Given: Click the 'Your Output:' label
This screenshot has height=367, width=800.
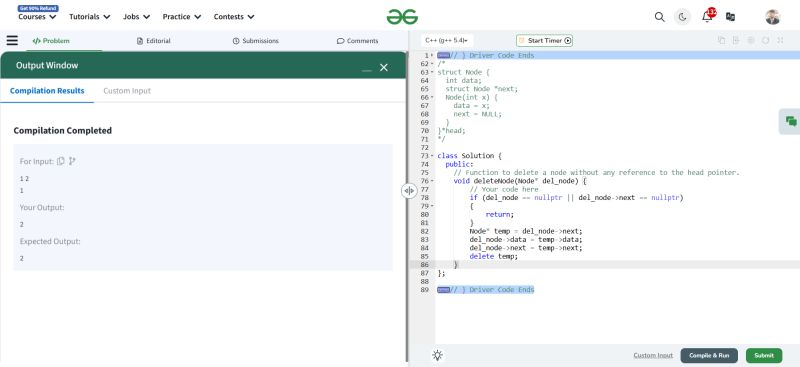Looking at the screenshot, I should [42, 208].
